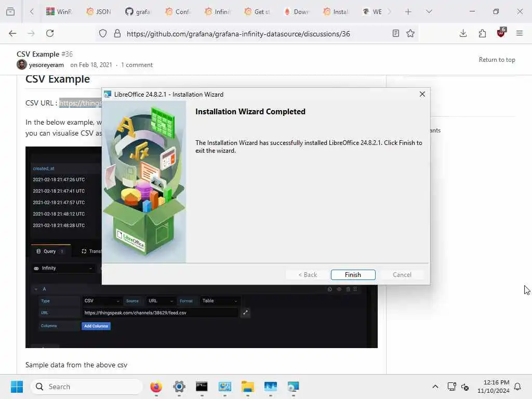Click the 1 comment text in header

137,65
